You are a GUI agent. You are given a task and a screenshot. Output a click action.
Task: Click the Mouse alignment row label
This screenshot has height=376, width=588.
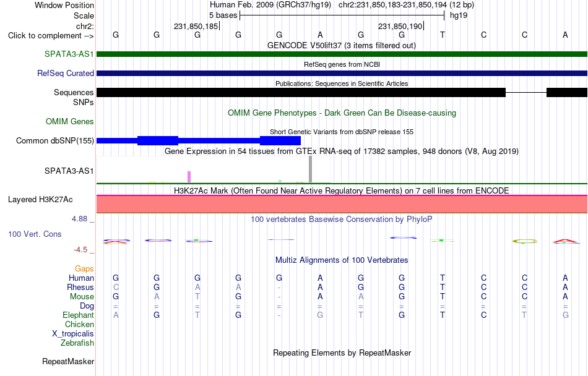pyautogui.click(x=82, y=297)
